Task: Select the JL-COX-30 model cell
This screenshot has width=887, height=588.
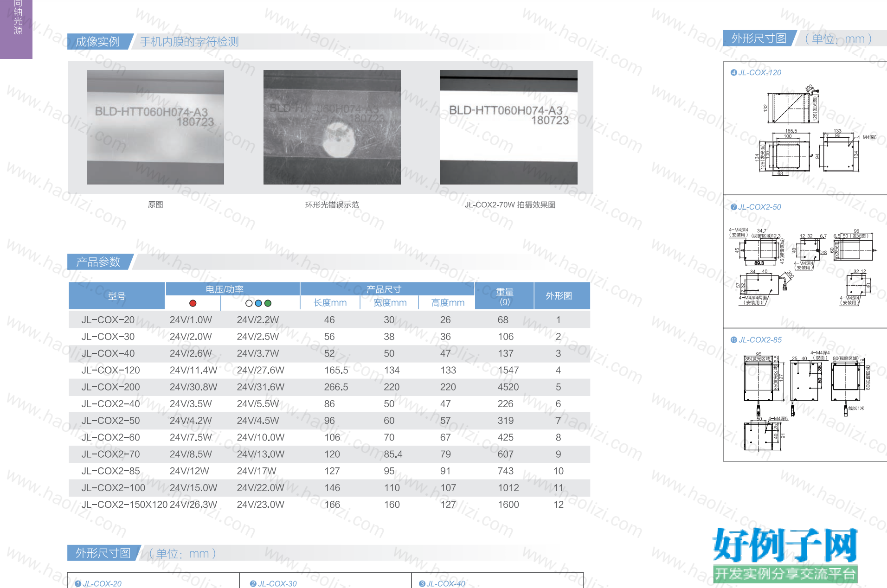Action: (108, 337)
